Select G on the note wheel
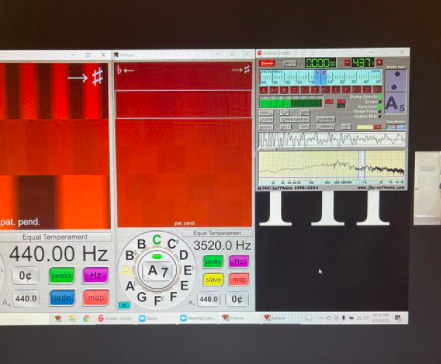This screenshot has height=364, width=441. pos(142,297)
